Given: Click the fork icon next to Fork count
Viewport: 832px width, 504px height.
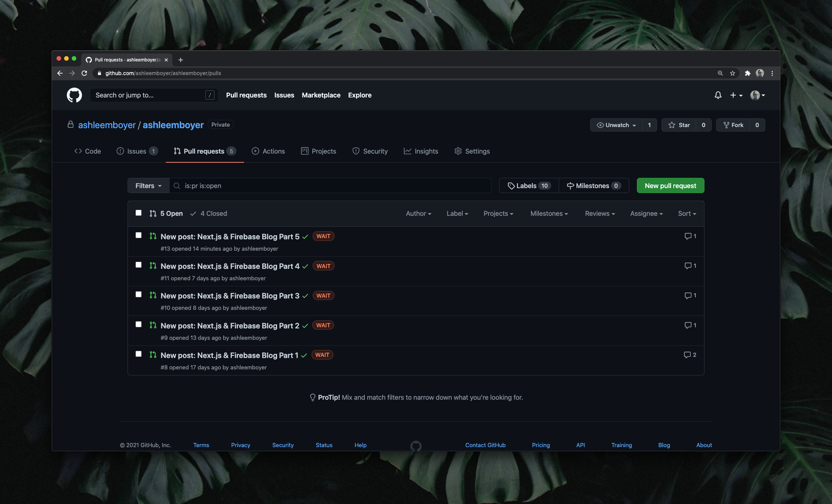Looking at the screenshot, I should pyautogui.click(x=726, y=125).
